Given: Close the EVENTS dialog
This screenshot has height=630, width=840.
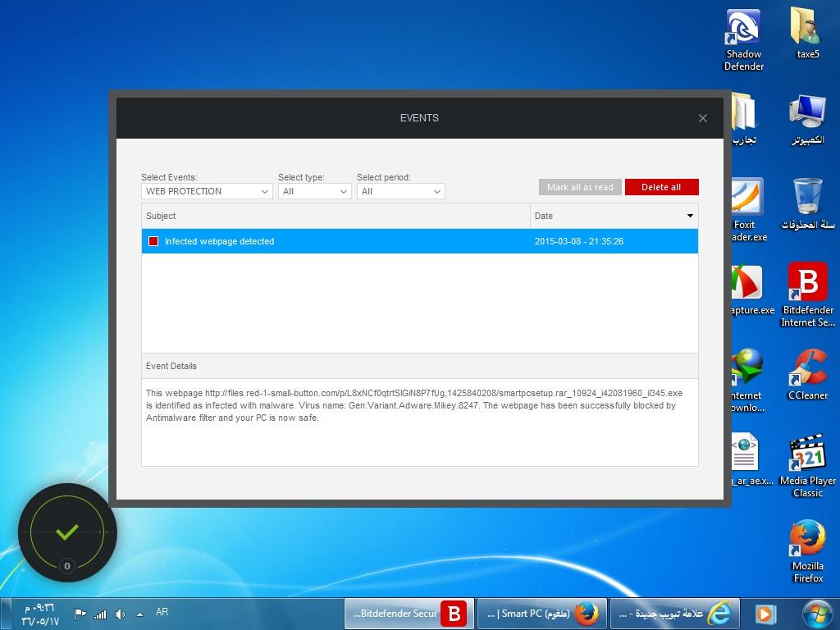Looking at the screenshot, I should click(x=703, y=118).
